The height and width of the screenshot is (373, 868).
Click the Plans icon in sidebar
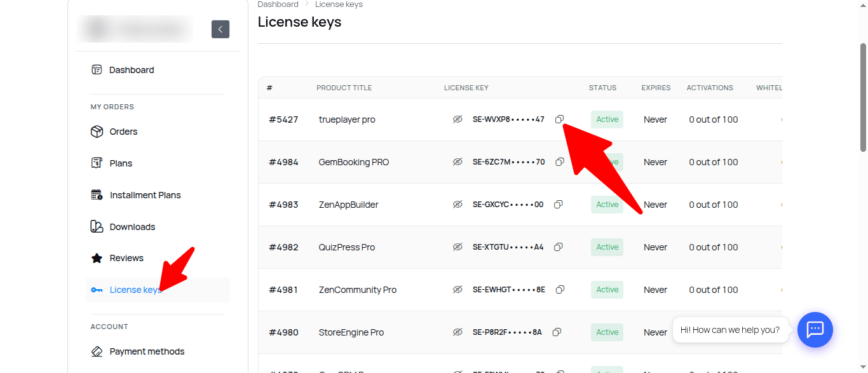coord(97,163)
